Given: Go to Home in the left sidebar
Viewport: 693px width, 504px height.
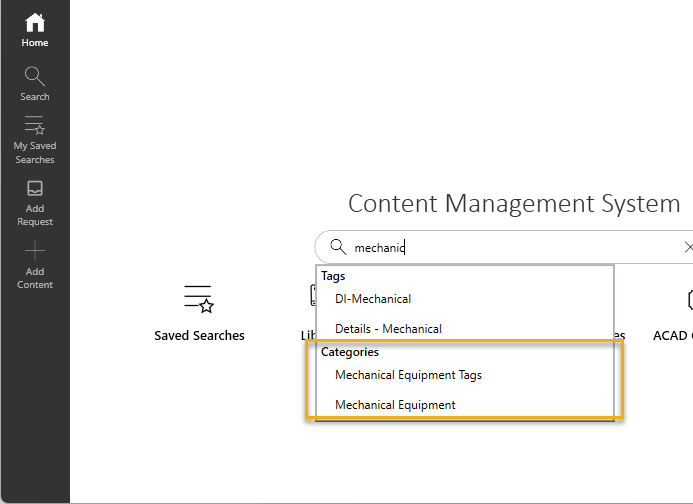Looking at the screenshot, I should click(35, 23).
